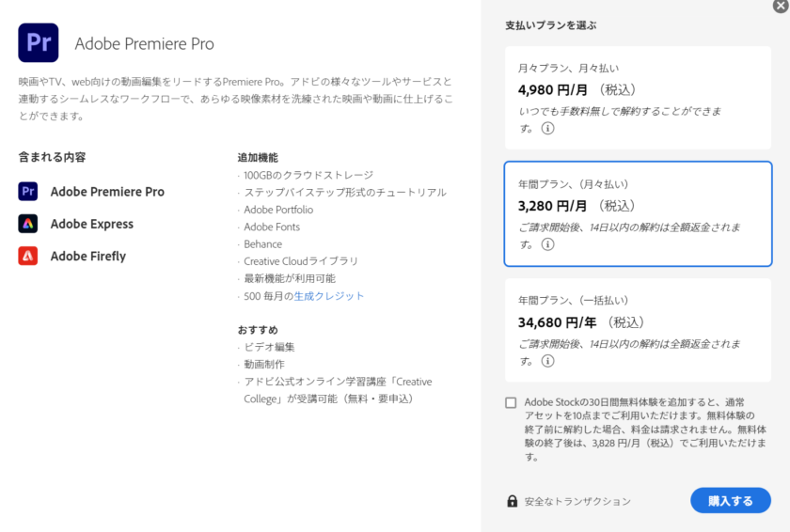Click the Adobe Express list label
This screenshot has width=790, height=532.
tap(92, 224)
